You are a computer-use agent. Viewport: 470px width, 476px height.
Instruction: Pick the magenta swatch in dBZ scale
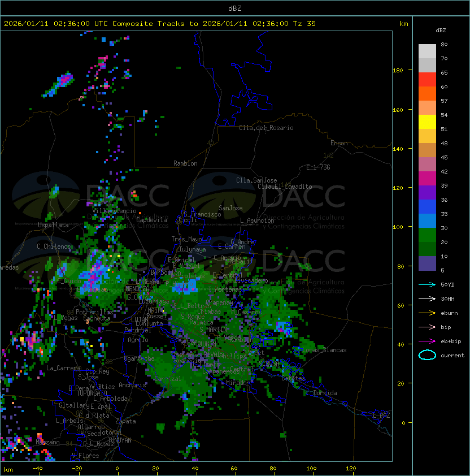click(x=427, y=178)
